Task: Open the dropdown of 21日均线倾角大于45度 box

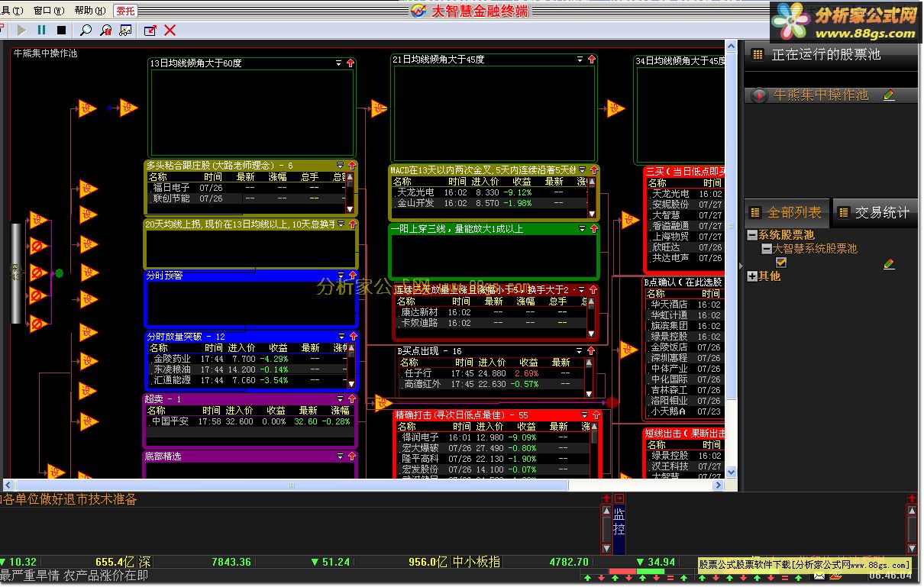Action: pyautogui.click(x=580, y=60)
